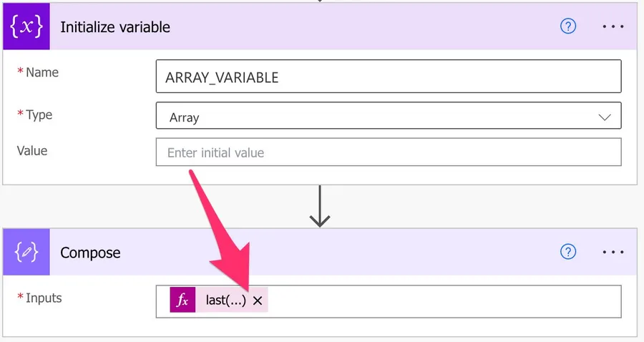Open help for Initialize variable action

pyautogui.click(x=568, y=26)
